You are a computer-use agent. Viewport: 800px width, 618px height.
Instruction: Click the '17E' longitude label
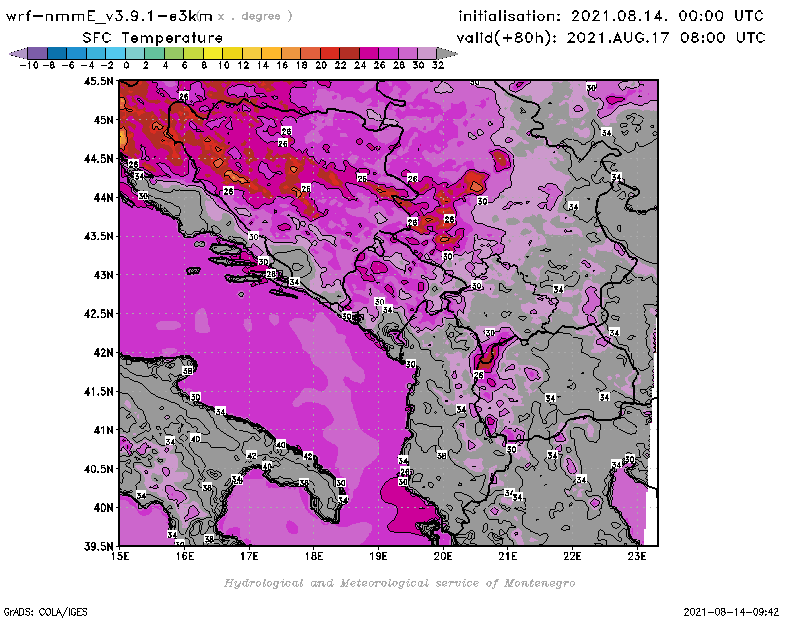[x=249, y=556]
